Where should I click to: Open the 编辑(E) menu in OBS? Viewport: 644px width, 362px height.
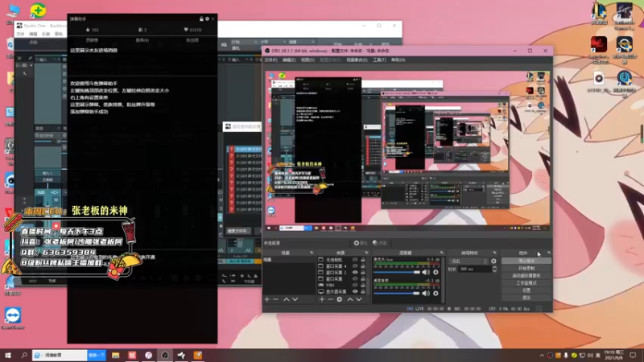[289, 60]
